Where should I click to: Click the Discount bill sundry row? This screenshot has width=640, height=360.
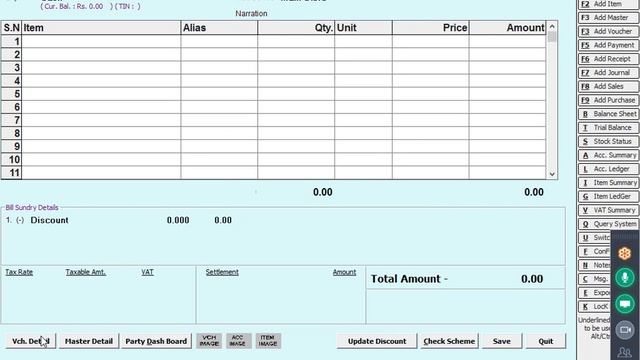tap(119, 220)
